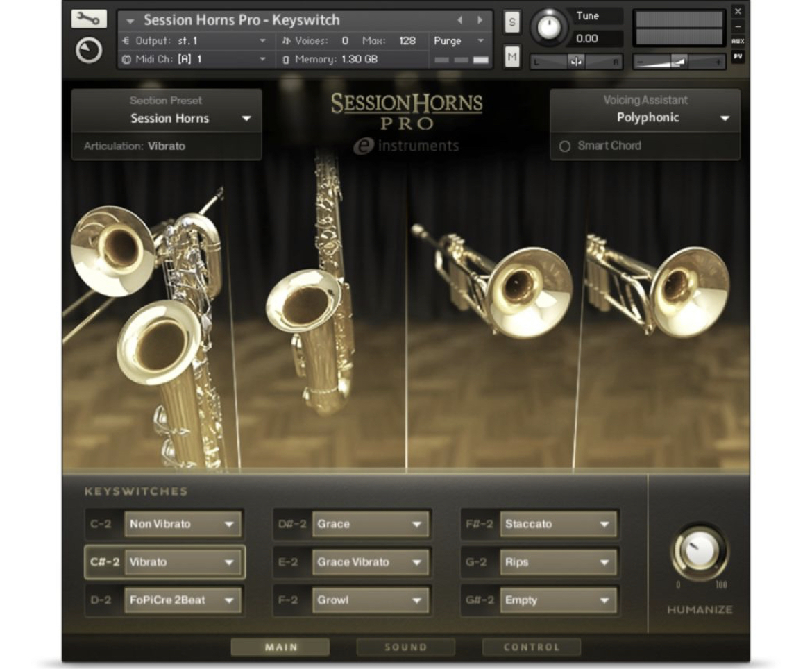The height and width of the screenshot is (669, 812).
Task: Click the e-instruments logo
Action: 406,146
